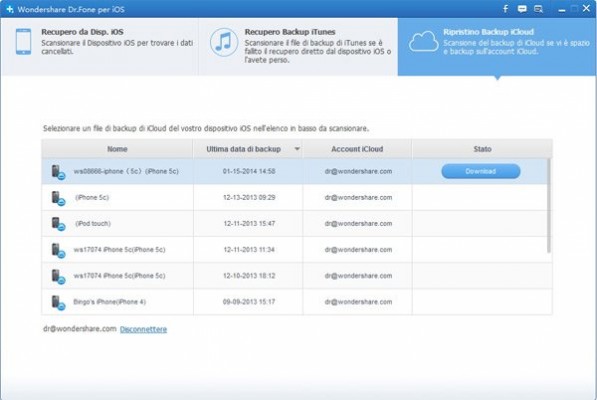Click the dr@wondershare.com label beside Disconnettere
Image resolution: width=597 pixels, height=400 pixels.
pyautogui.click(x=80, y=329)
